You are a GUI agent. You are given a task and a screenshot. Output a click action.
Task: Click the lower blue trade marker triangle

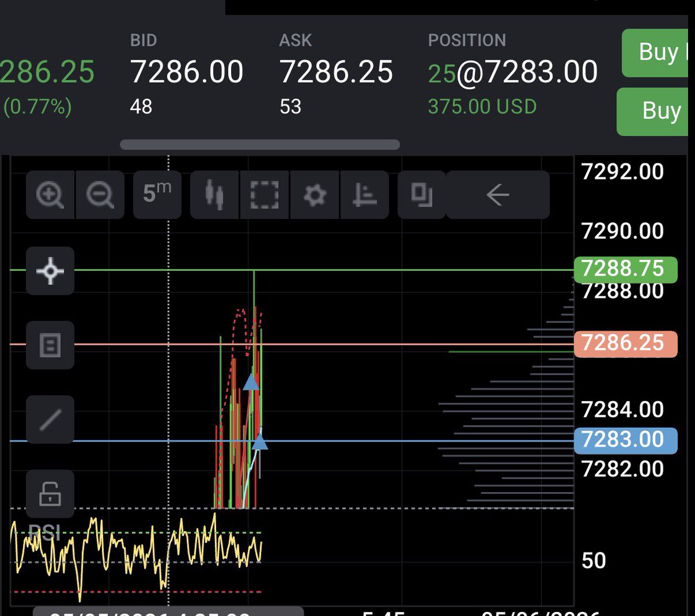pos(260,441)
